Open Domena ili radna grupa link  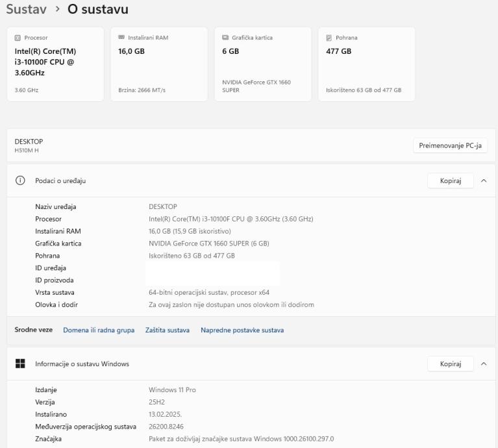99,330
